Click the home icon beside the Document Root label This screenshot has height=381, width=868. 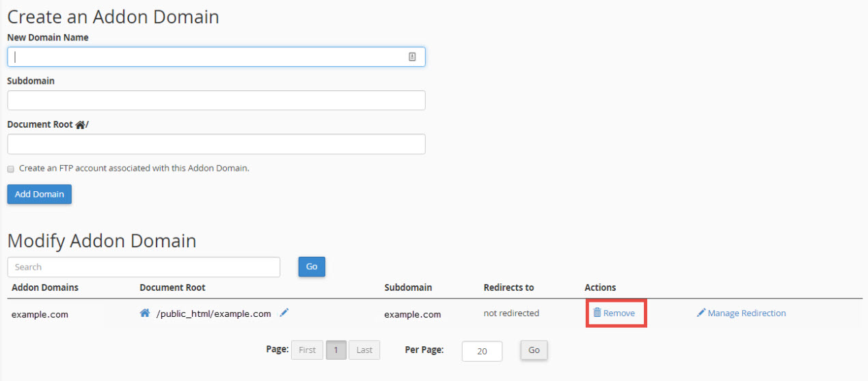click(x=80, y=125)
